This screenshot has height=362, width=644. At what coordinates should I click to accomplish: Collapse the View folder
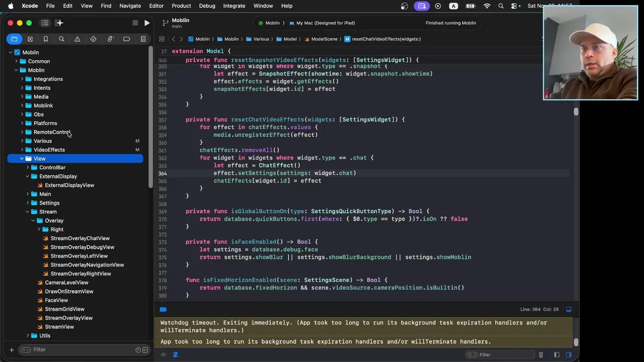[22, 158]
